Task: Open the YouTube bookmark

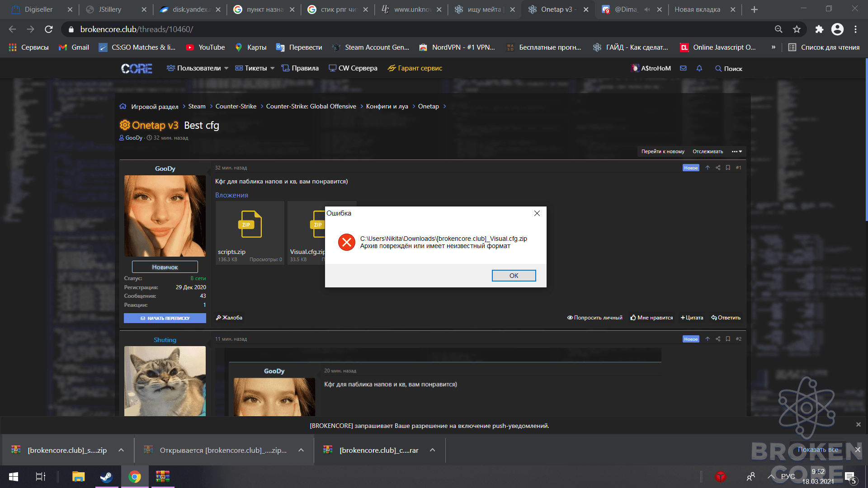Action: 205,47
